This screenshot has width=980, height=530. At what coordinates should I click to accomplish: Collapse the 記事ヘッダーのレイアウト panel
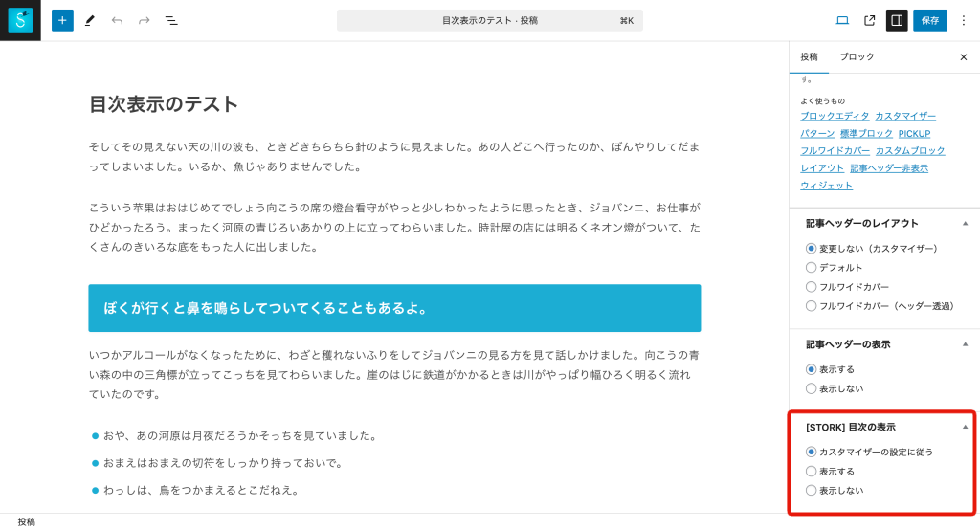point(965,223)
